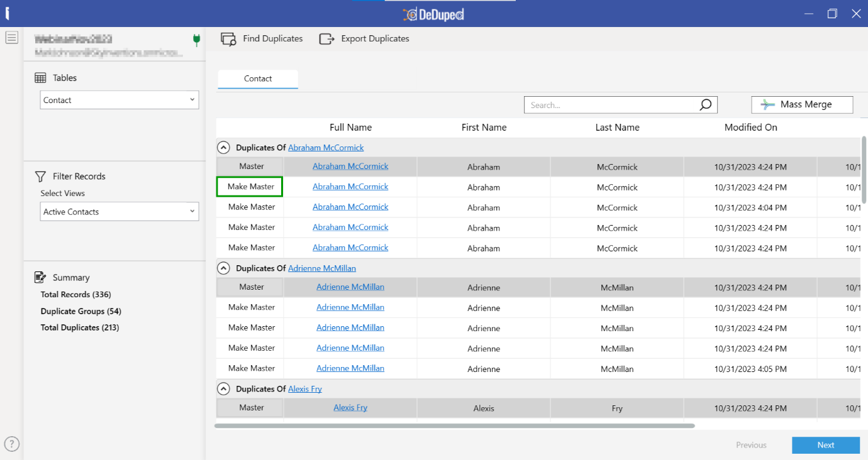Open Alexis Fry master record link

(350, 408)
